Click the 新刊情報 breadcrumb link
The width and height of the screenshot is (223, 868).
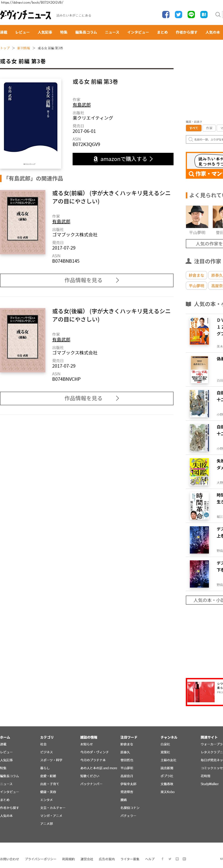24,48
